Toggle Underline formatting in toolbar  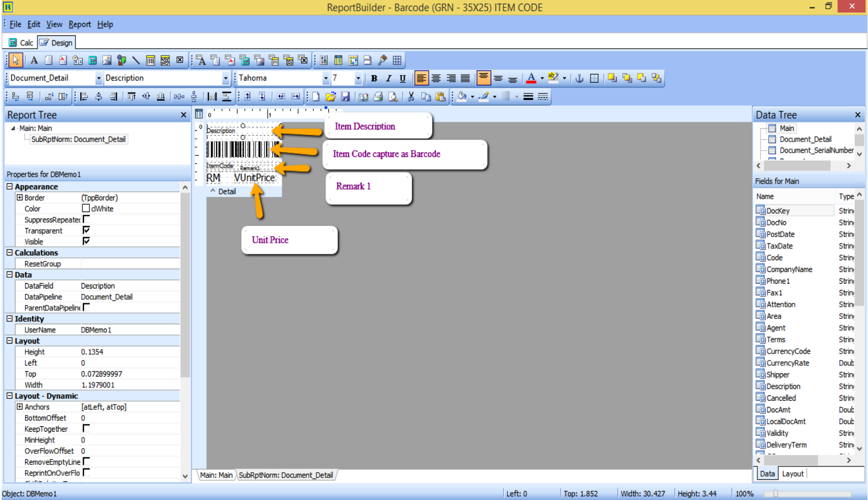pos(402,79)
